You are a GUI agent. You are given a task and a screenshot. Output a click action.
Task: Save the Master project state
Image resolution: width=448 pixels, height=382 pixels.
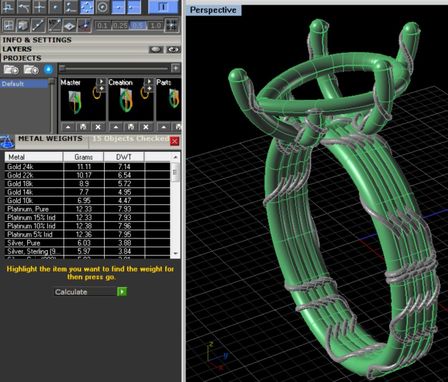click(83, 127)
